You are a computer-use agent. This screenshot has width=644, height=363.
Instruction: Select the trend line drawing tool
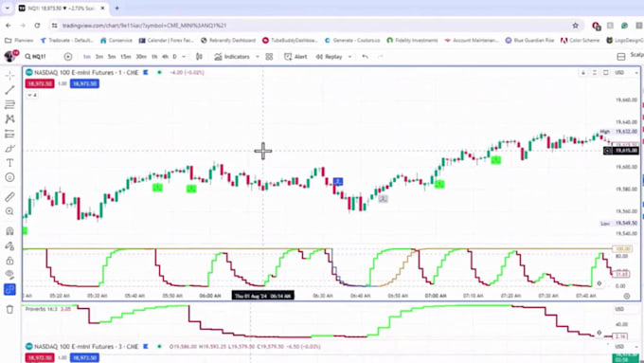tap(9, 90)
